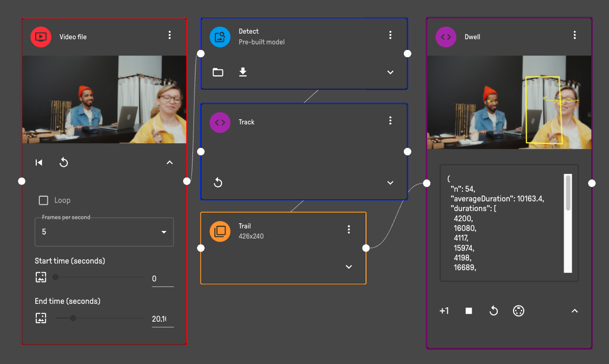The image size is (609, 364).
Task: Enable the Loop checkbox
Action: coord(44,200)
